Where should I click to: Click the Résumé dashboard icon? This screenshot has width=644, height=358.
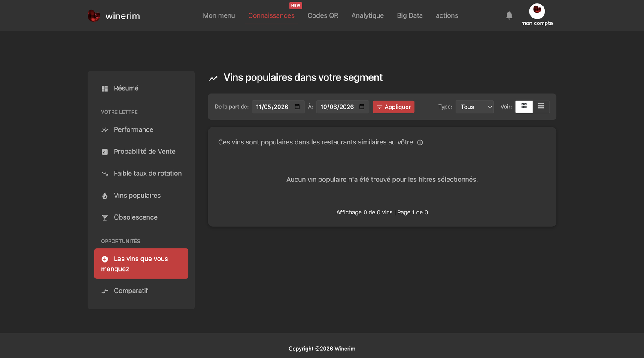105,89
